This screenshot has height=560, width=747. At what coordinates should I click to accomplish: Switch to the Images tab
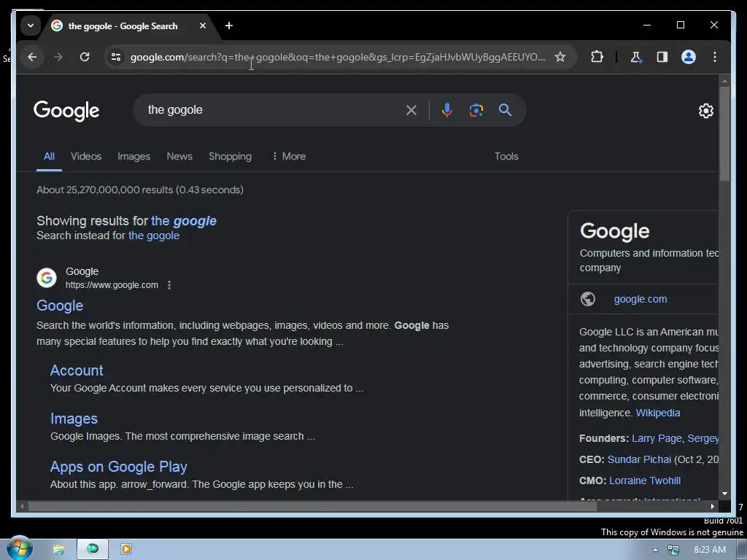(134, 156)
